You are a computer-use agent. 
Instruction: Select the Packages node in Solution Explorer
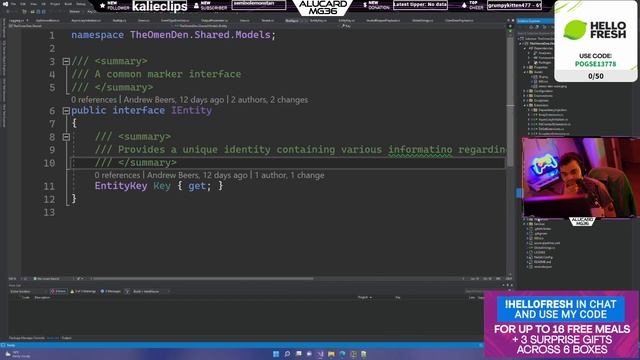pyautogui.click(x=544, y=62)
